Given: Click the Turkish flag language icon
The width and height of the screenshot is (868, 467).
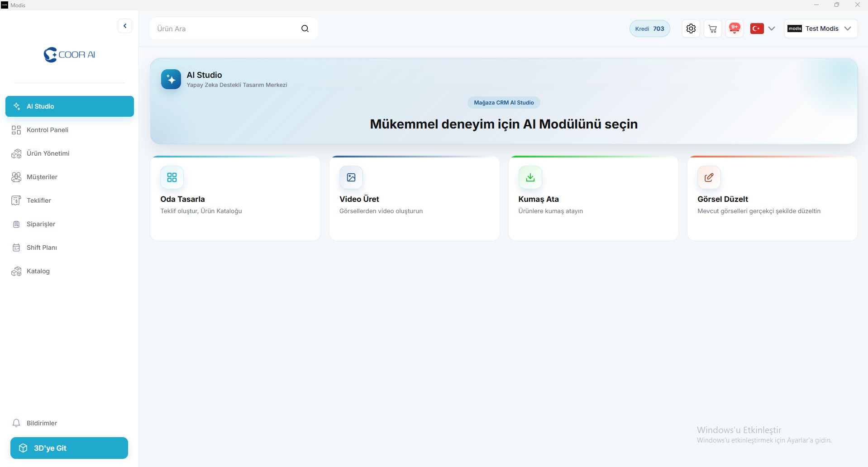Looking at the screenshot, I should 757,29.
